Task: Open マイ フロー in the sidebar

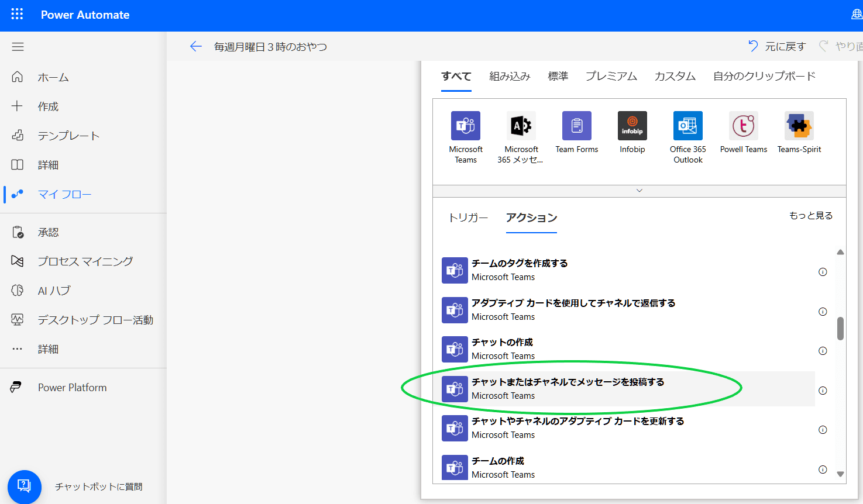Action: point(64,194)
